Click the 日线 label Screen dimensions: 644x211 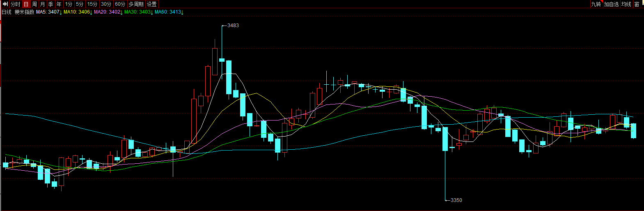click(x=7, y=12)
